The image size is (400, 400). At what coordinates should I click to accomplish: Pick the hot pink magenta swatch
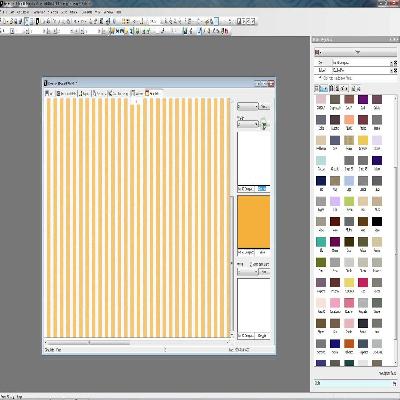click(x=363, y=282)
